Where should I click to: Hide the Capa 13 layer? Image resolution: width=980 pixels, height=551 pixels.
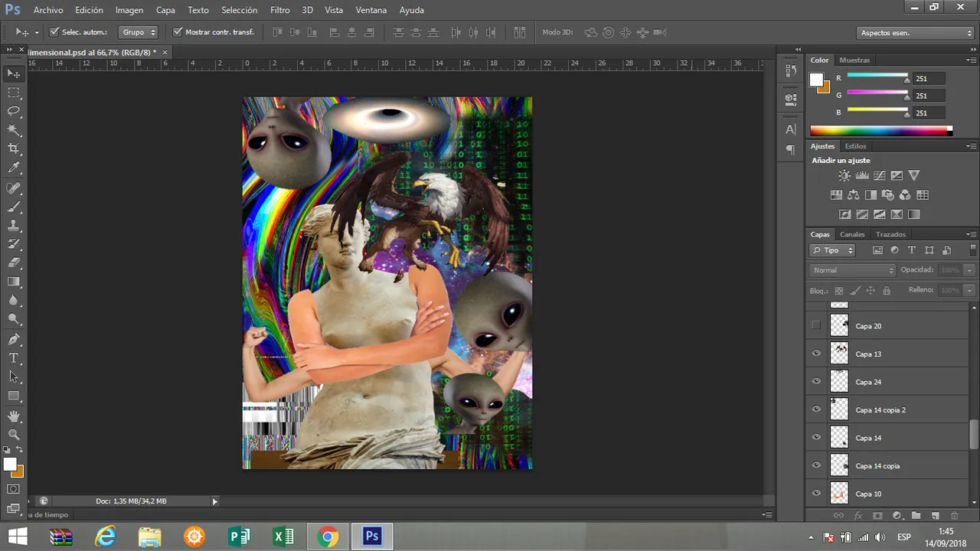tap(816, 354)
